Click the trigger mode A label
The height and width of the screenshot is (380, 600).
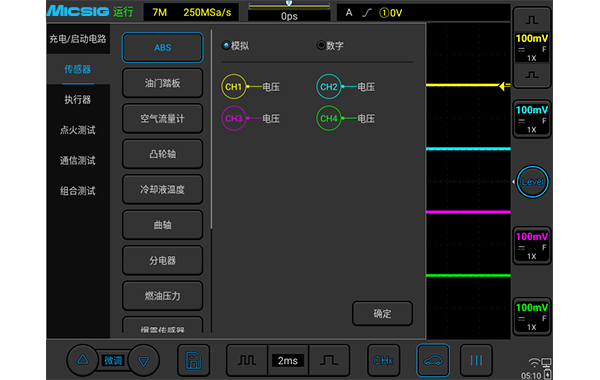point(349,13)
